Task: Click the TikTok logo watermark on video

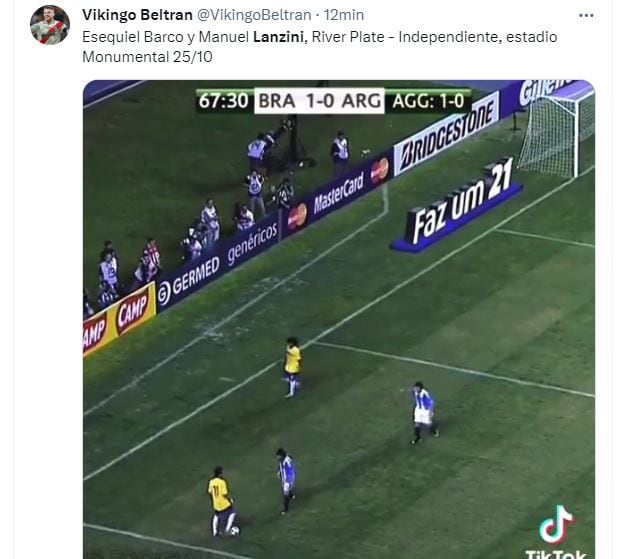Action: (557, 533)
